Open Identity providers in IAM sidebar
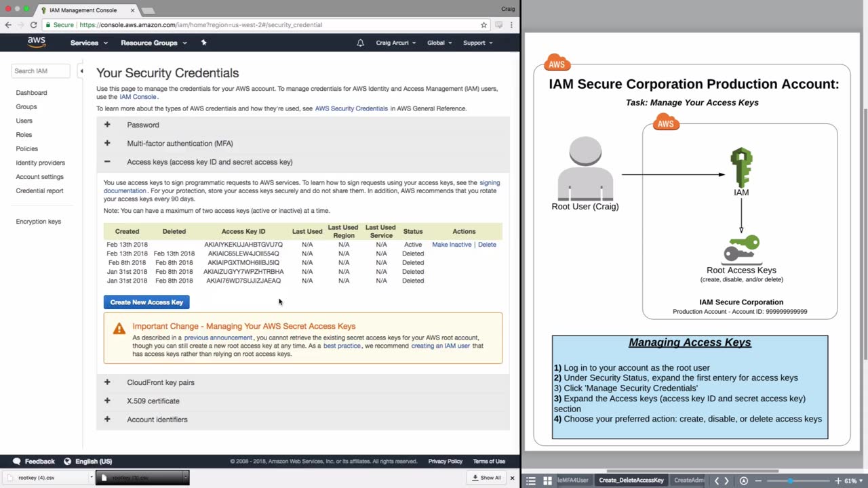Image resolution: width=868 pixels, height=488 pixels. pyautogui.click(x=41, y=163)
